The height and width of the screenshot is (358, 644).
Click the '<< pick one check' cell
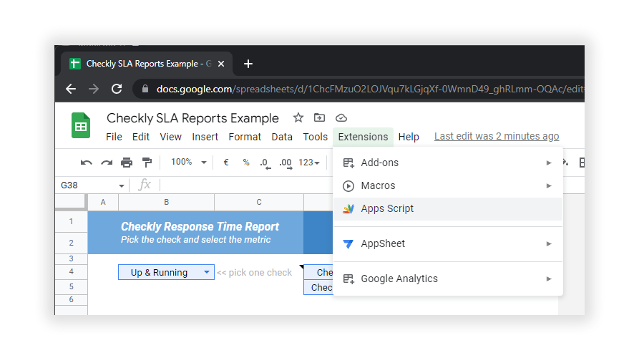pyautogui.click(x=254, y=273)
